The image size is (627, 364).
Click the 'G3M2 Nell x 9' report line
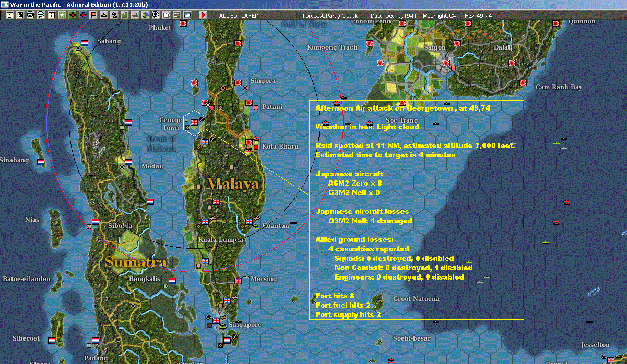(x=354, y=192)
